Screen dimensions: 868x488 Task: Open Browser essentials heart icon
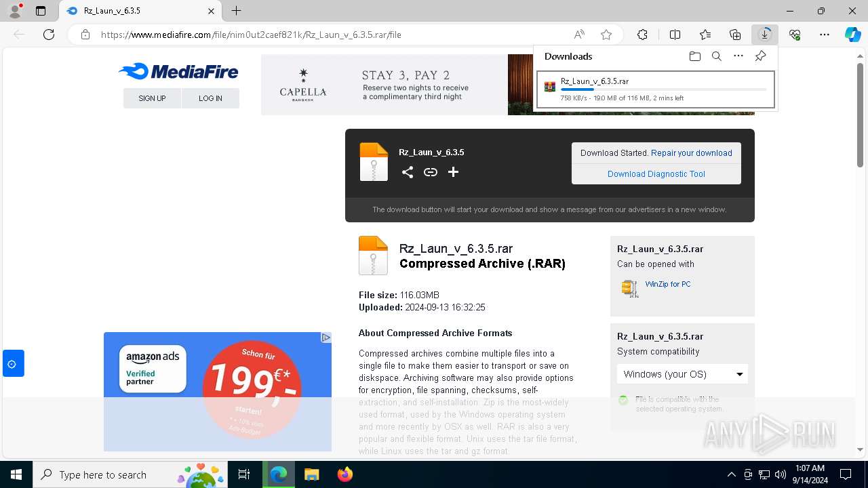[795, 35]
